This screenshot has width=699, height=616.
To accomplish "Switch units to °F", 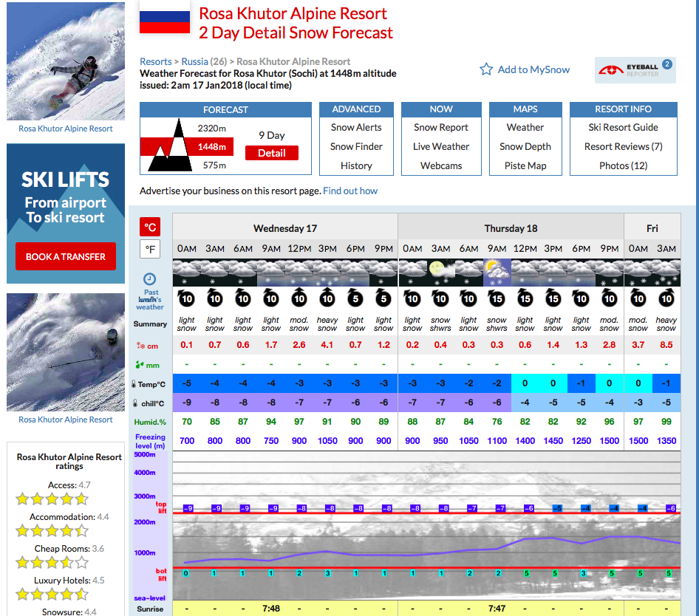I will (x=150, y=249).
